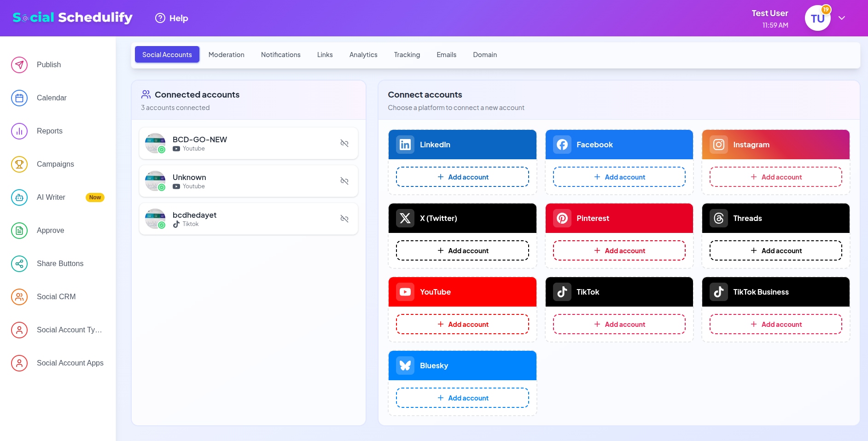Viewport: 868px width, 441px height.
Task: Open Campaigns using the trophy icon
Action: coord(19,164)
